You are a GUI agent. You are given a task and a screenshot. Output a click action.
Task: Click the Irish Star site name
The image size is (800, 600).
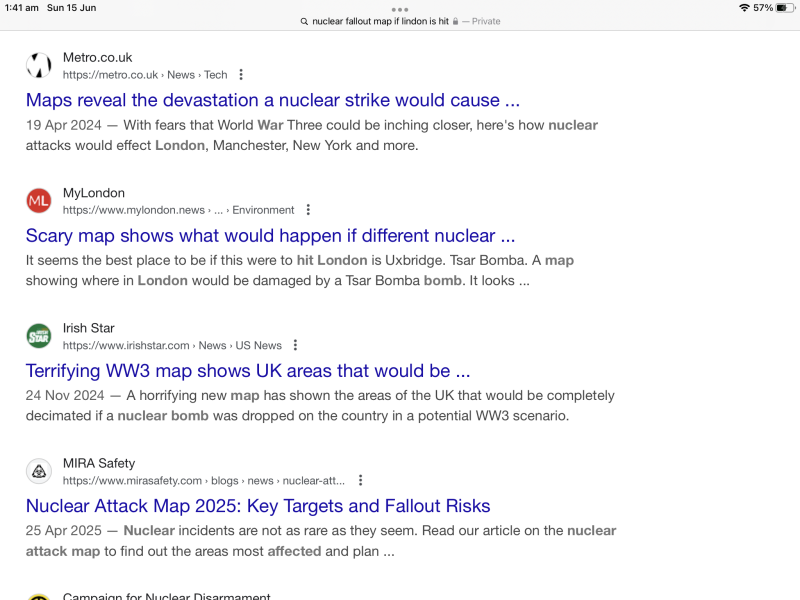pos(89,328)
